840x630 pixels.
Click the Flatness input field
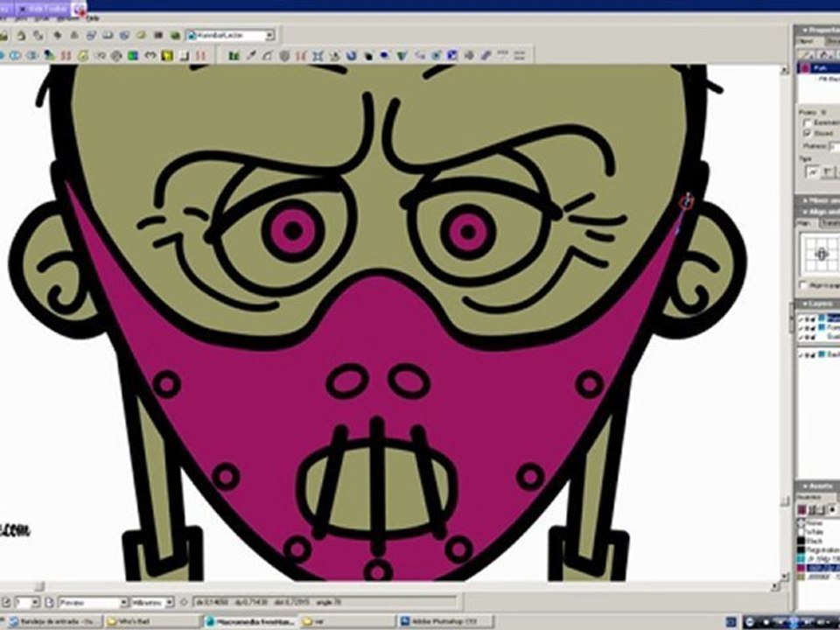point(834,146)
